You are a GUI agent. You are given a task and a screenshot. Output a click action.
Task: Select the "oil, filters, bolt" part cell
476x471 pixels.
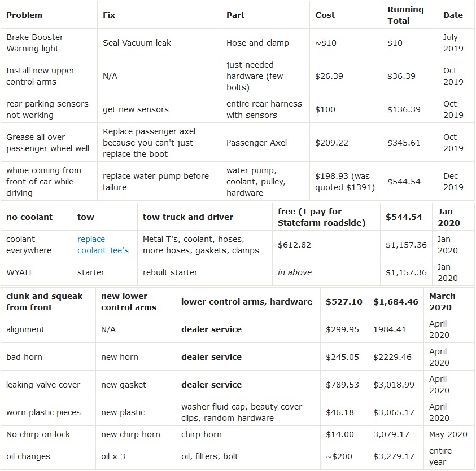pyautogui.click(x=209, y=456)
